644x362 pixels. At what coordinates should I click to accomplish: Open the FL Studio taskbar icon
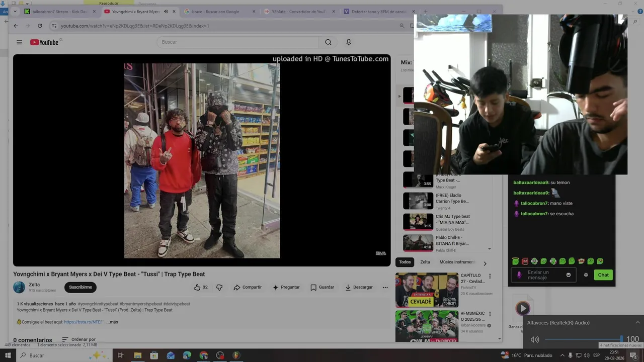(x=236, y=355)
